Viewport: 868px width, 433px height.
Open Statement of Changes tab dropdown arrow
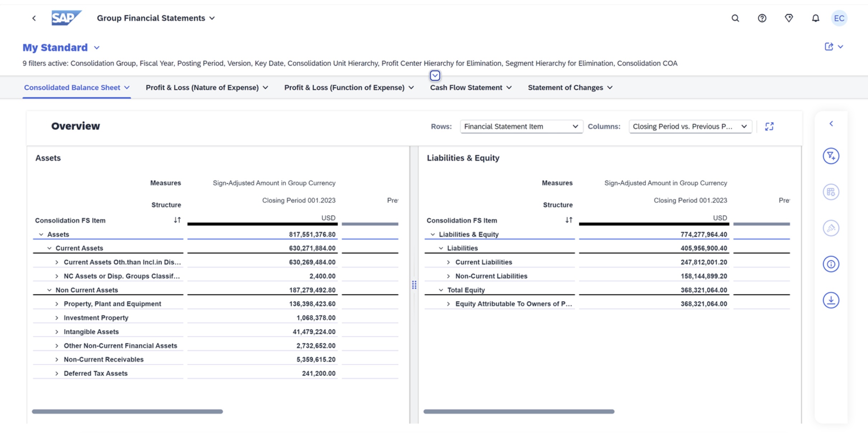pyautogui.click(x=610, y=88)
